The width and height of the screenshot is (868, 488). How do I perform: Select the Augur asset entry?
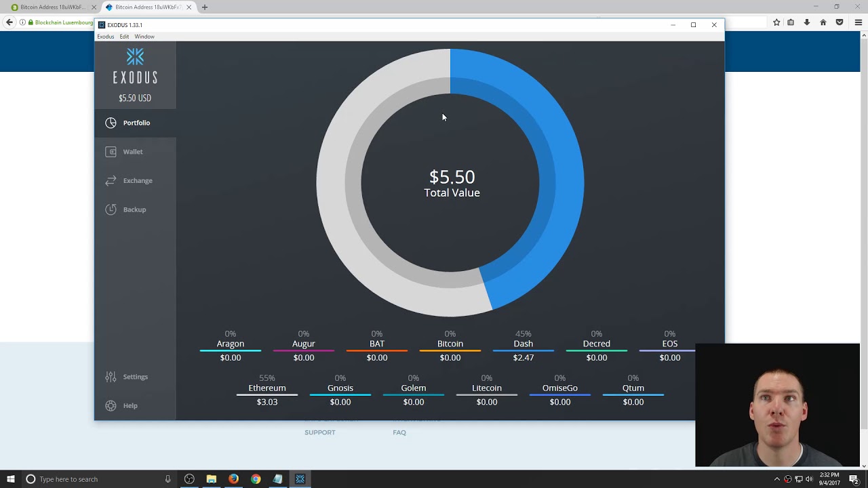[304, 346]
